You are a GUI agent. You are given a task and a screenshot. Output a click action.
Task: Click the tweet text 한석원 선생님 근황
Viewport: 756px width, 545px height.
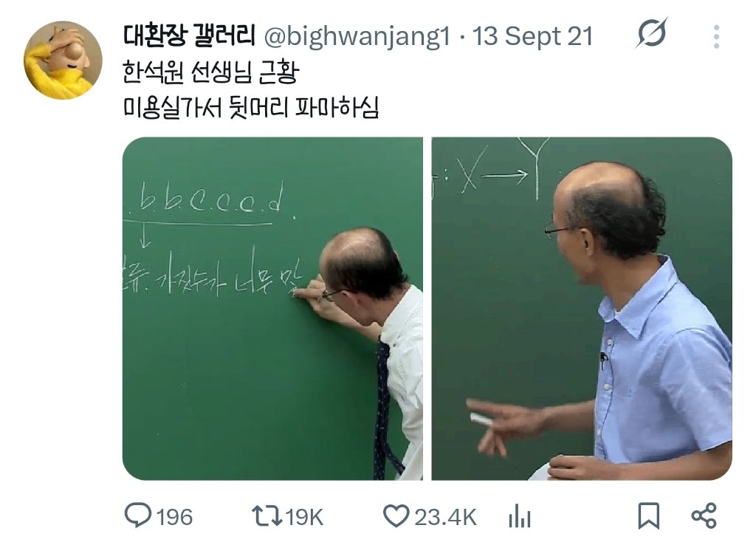click(210, 72)
